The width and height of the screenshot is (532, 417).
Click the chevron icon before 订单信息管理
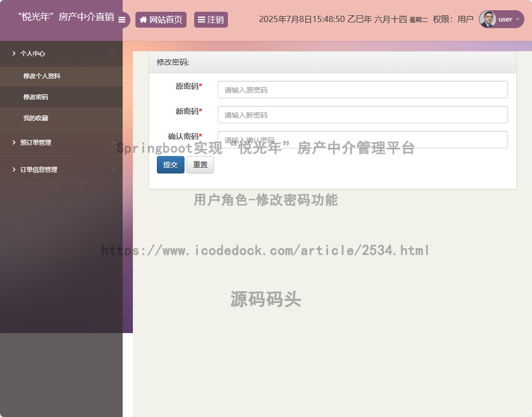tap(14, 169)
